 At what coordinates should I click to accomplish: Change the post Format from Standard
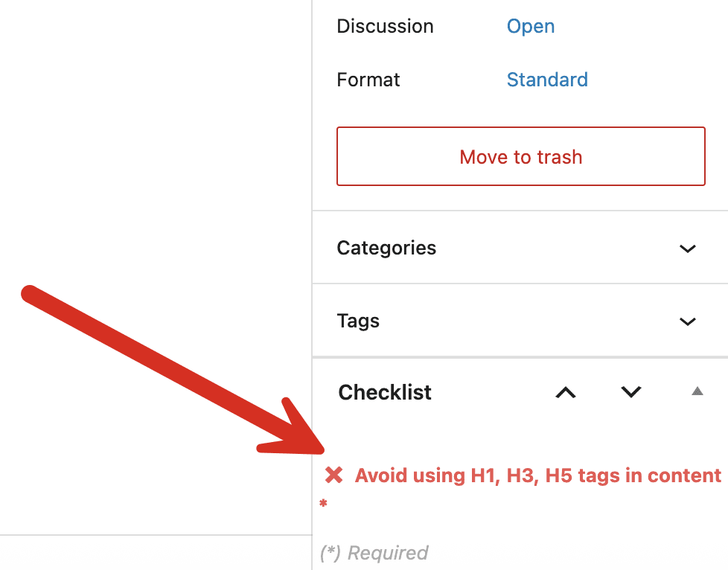tap(547, 80)
